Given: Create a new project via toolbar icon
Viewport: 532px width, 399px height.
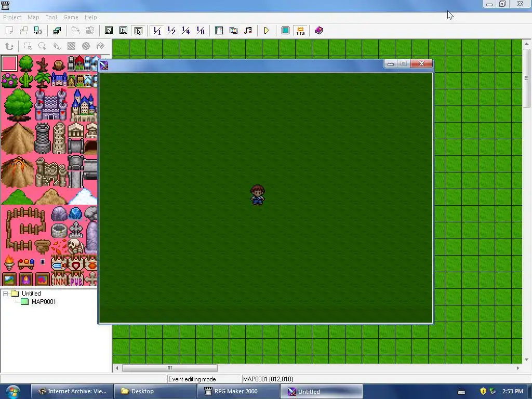Looking at the screenshot, I should tap(9, 31).
